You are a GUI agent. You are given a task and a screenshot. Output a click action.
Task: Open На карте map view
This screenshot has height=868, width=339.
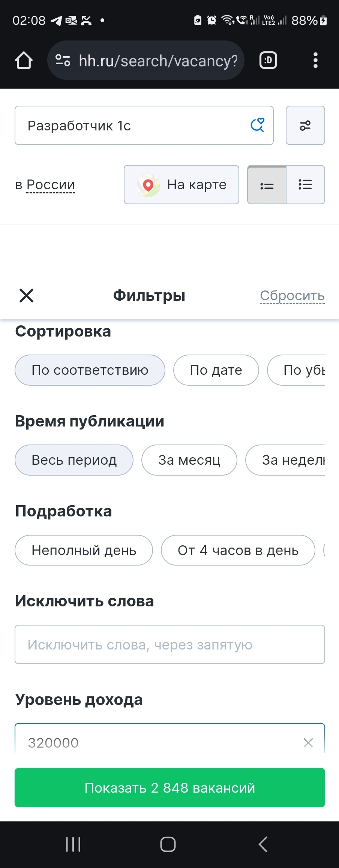tap(181, 185)
